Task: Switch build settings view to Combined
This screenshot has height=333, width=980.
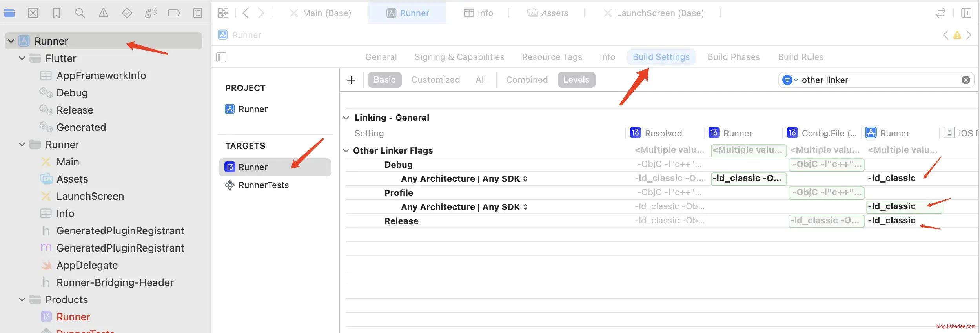Action: (527, 80)
